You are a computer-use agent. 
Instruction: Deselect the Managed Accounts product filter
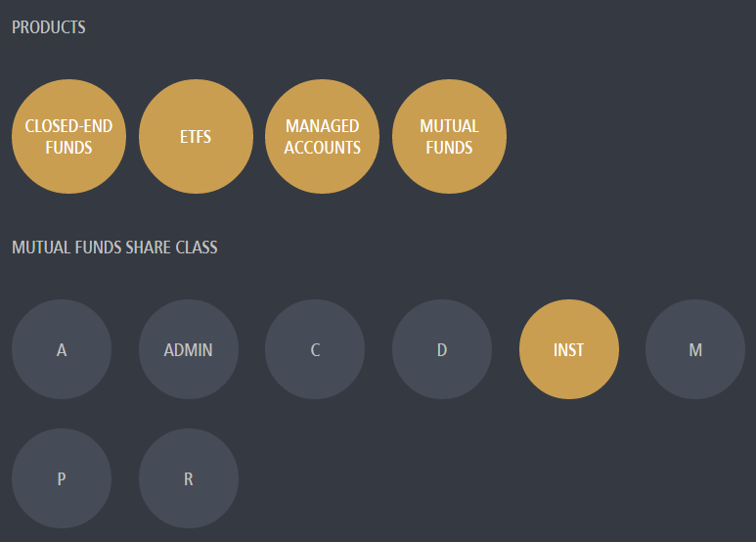pos(323,137)
